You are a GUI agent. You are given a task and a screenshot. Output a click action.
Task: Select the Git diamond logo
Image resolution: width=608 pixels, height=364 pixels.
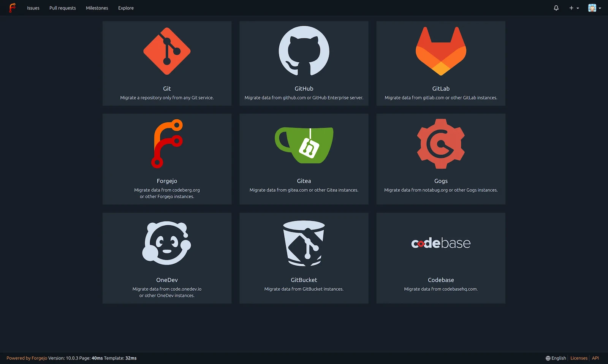167,51
